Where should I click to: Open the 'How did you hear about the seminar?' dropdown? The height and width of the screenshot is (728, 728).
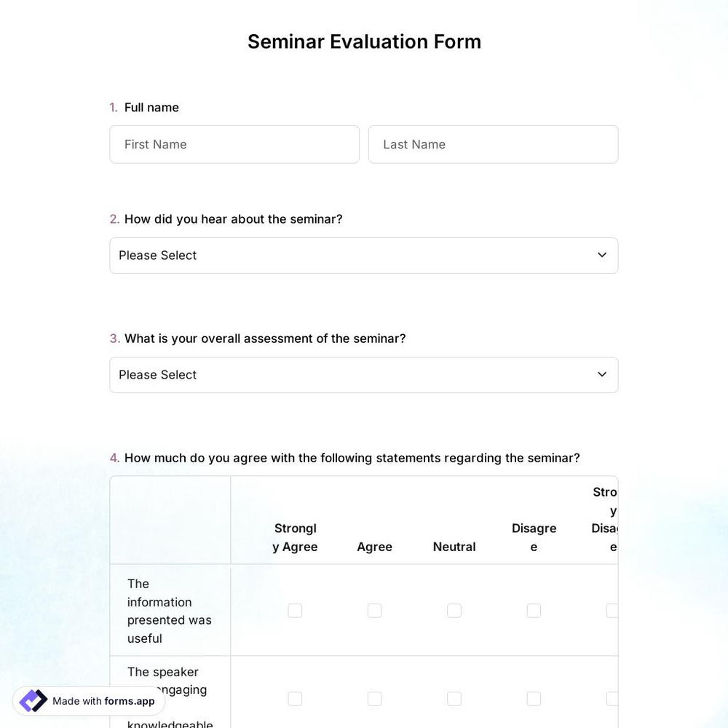click(x=364, y=256)
